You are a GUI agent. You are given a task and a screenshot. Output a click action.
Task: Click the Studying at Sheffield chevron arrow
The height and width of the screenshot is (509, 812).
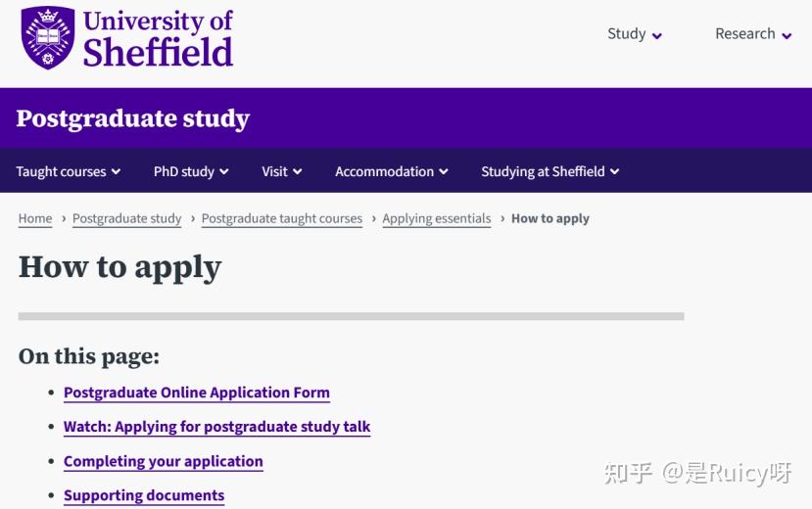(614, 171)
